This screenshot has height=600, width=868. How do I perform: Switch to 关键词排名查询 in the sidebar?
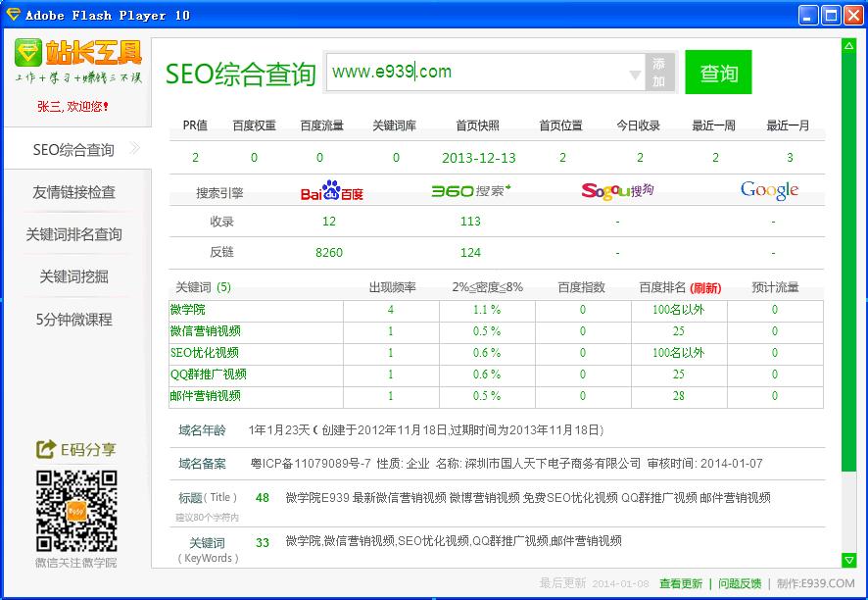click(x=74, y=234)
